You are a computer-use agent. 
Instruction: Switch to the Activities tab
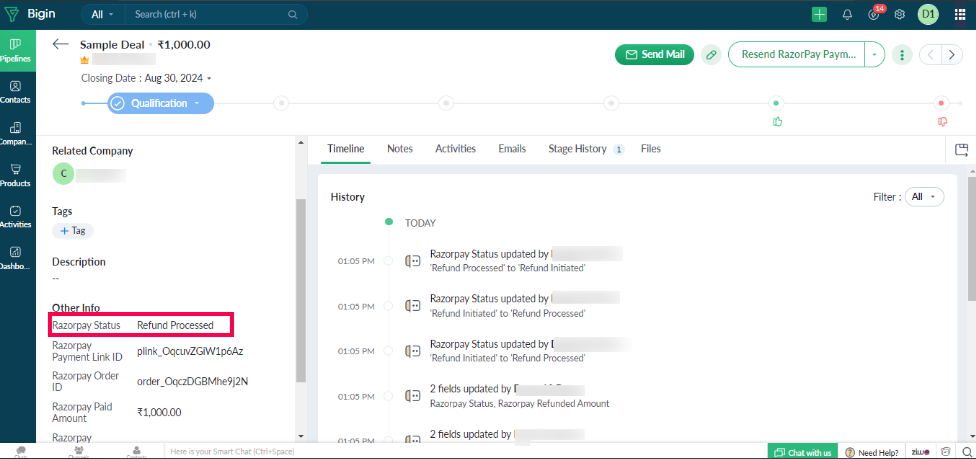pyautogui.click(x=456, y=149)
